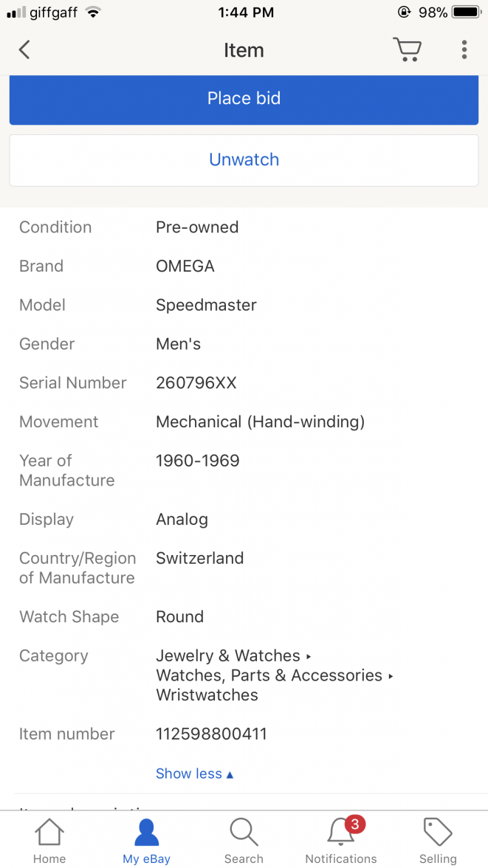Screen dimensions: 488x868
Task: Open Notifications bell icon
Action: tap(340, 833)
